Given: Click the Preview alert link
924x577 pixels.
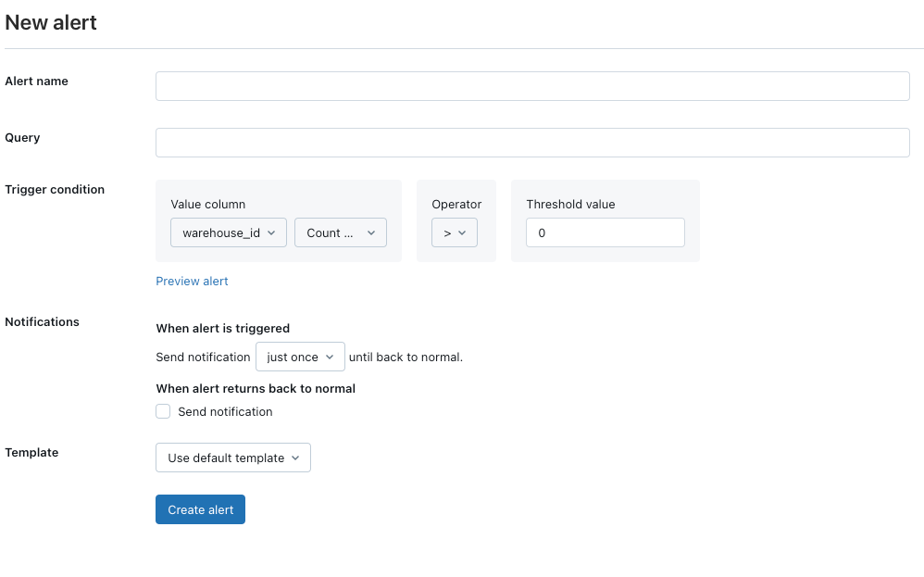Looking at the screenshot, I should point(192,281).
